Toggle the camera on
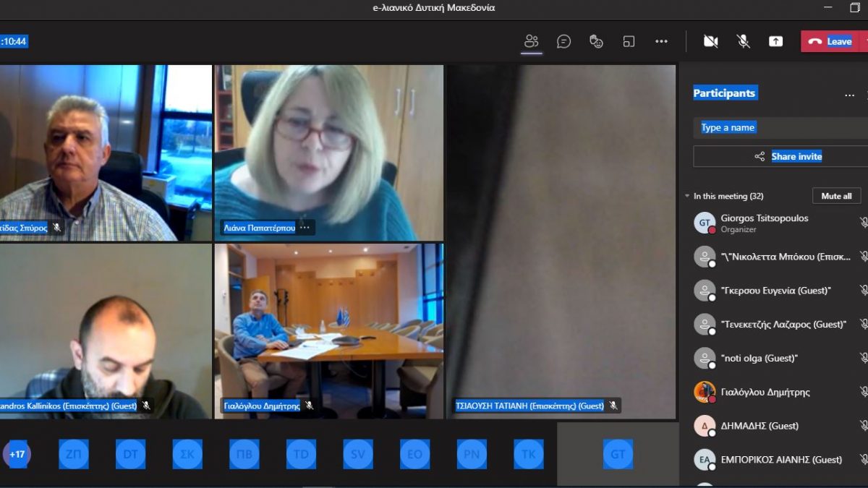 [x=710, y=41]
